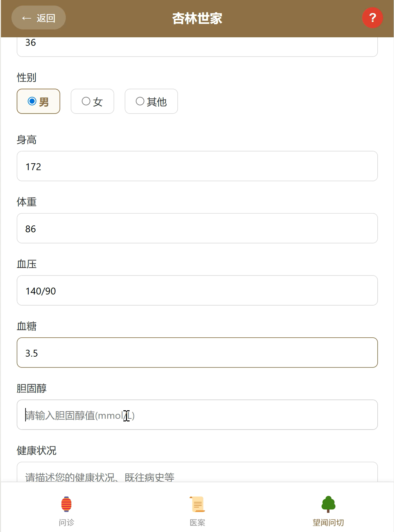
Task: Click the red help question mark icon
Action: [x=372, y=18]
